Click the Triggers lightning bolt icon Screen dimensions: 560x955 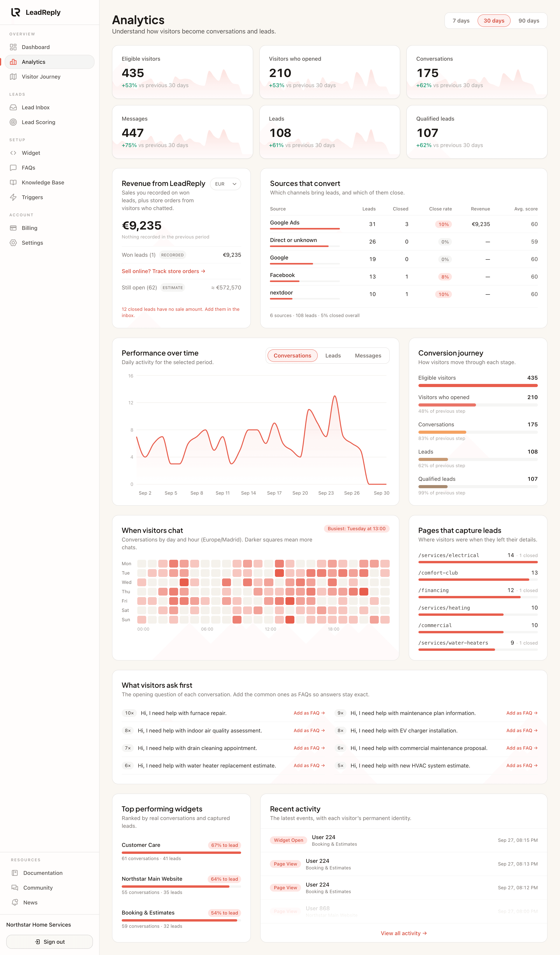(13, 197)
